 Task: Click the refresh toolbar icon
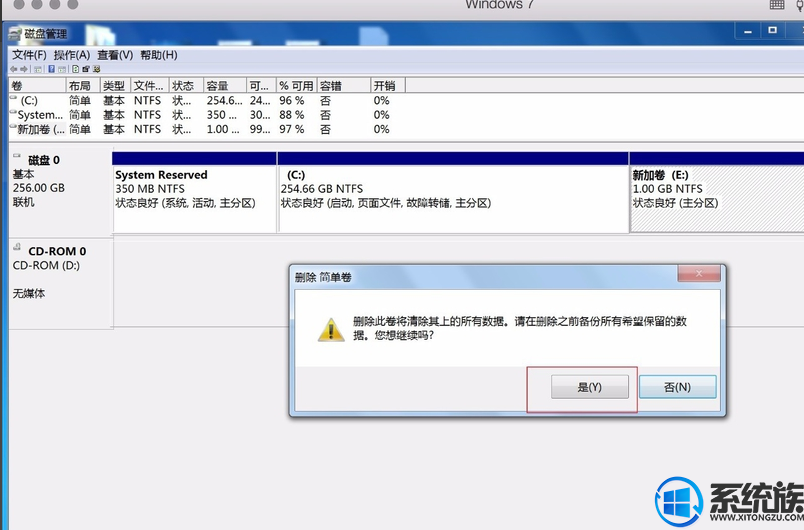click(76, 69)
